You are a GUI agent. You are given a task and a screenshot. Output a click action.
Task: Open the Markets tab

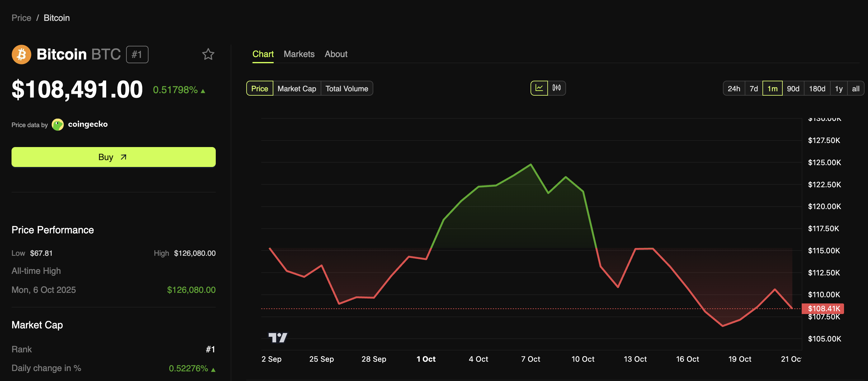pos(299,54)
